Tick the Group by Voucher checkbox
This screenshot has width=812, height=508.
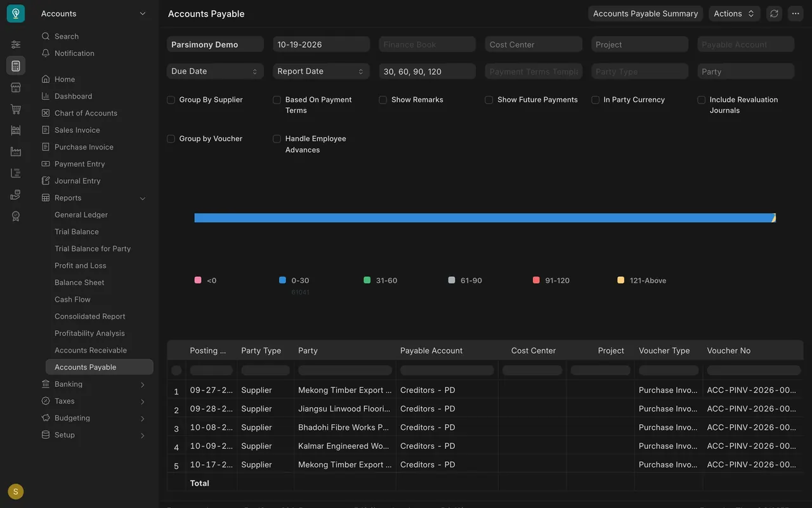[171, 138]
